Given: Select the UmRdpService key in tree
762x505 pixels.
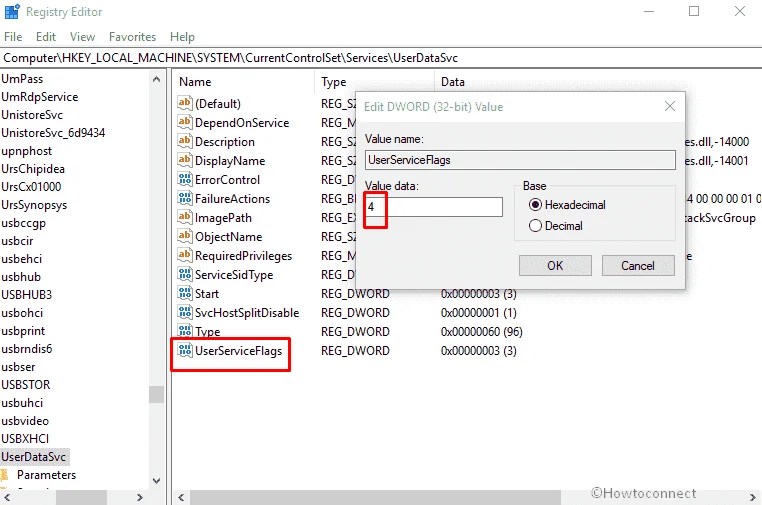Looking at the screenshot, I should (x=39, y=97).
